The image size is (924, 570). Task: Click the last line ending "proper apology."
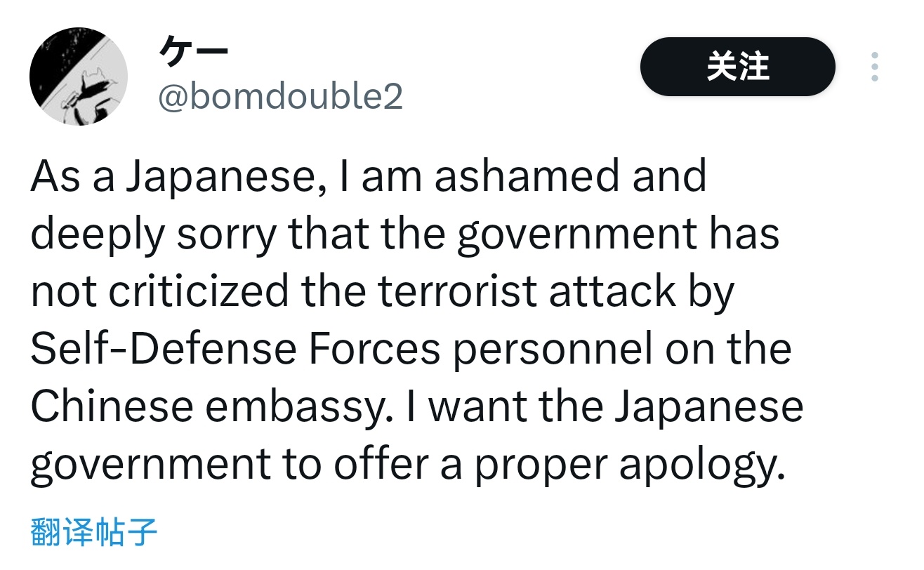point(407,463)
